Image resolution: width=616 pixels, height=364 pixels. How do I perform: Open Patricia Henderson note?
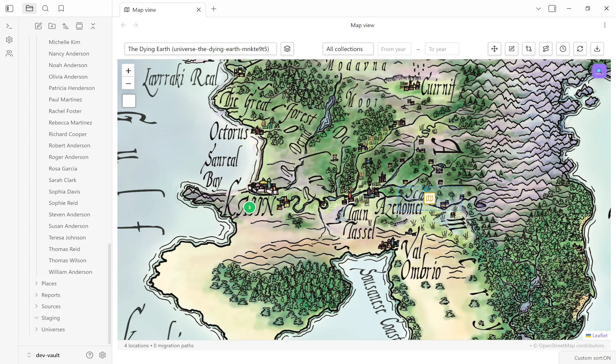(x=72, y=88)
